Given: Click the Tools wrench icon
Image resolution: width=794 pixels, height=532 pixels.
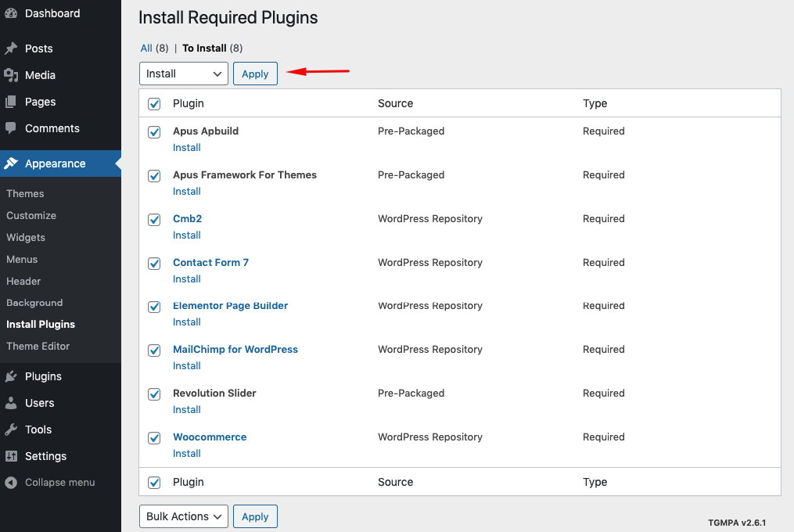Looking at the screenshot, I should click(x=11, y=430).
